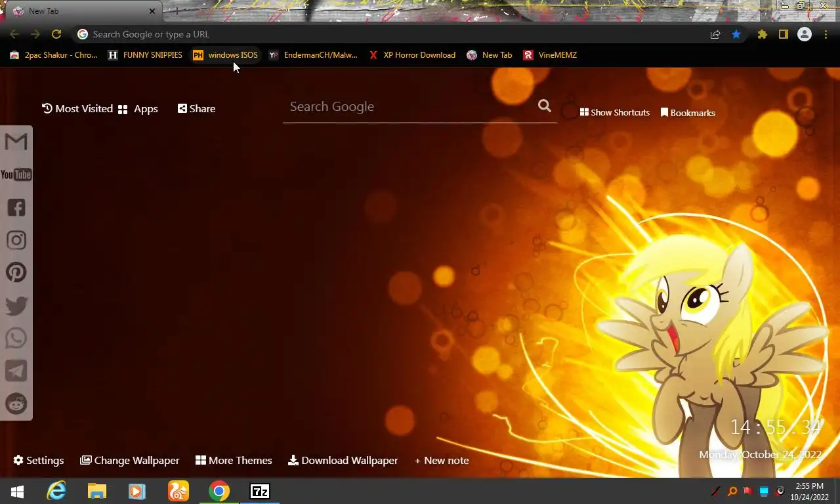Screen dimensions: 840x504
Task: Click the blue monitor network tray icon
Action: pyautogui.click(x=764, y=491)
